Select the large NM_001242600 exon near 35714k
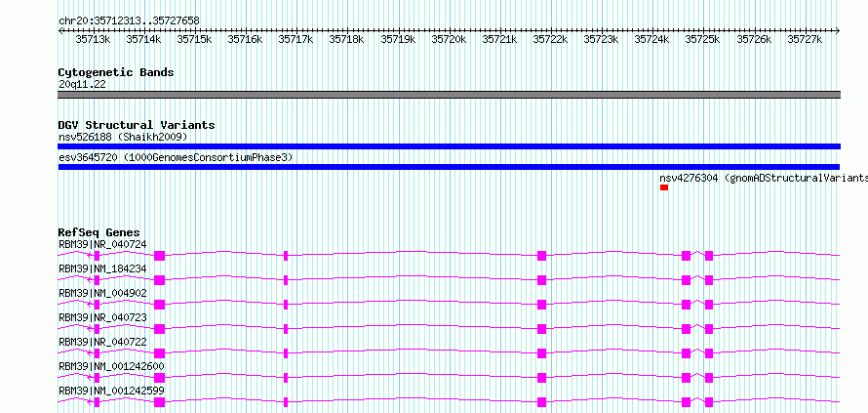868x413 pixels. coord(159,378)
